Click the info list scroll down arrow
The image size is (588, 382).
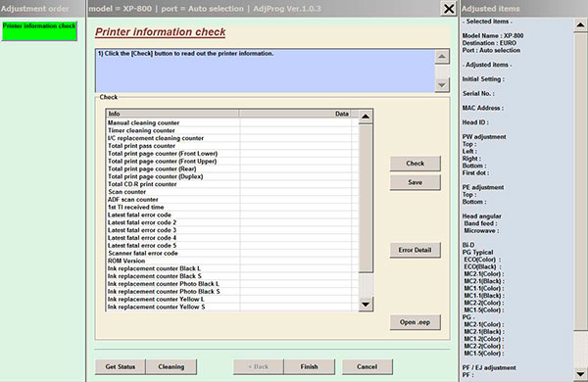pos(366,304)
